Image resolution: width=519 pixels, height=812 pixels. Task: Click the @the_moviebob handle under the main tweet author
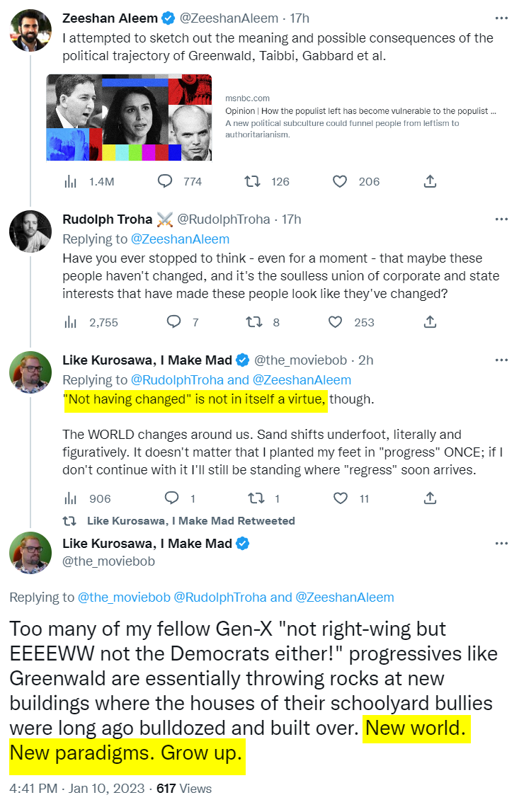pos(108,561)
